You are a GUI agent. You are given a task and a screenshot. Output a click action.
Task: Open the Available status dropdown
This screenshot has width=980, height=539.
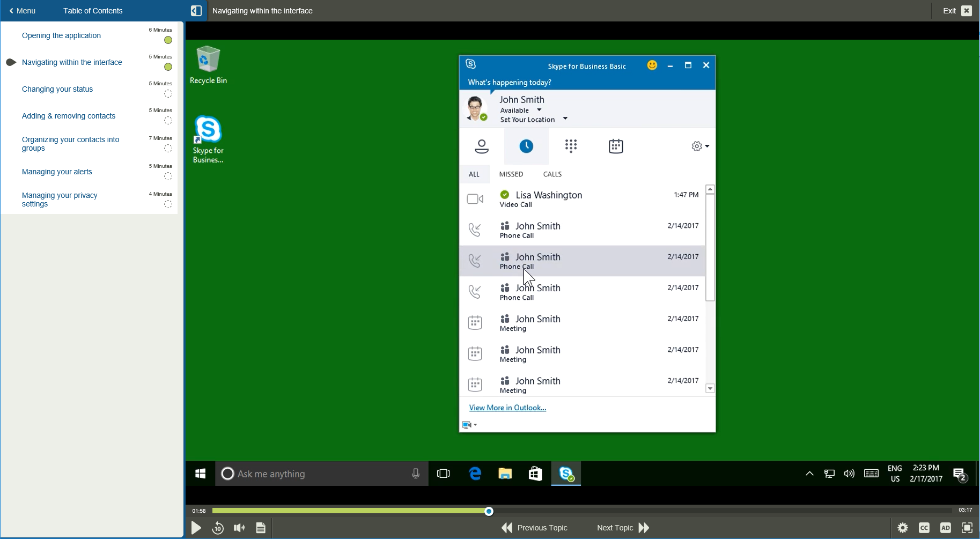click(x=539, y=109)
